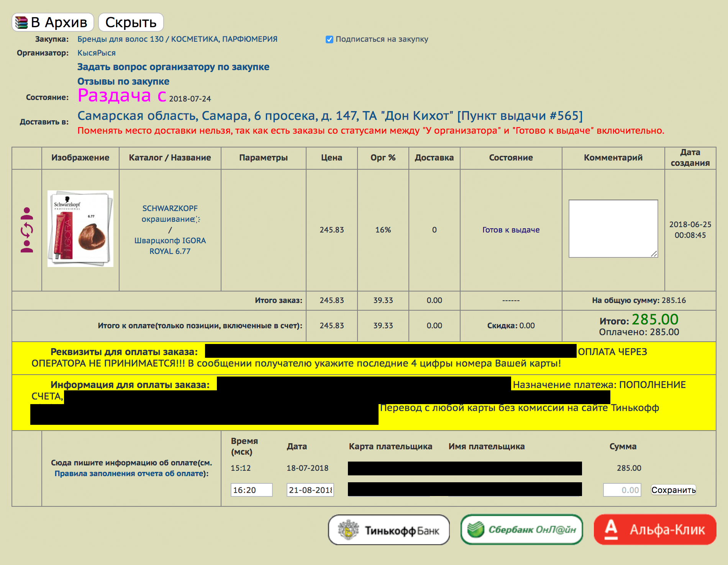This screenshot has height=565, width=728.
Task: Click the Alfa-Bank letter A logo icon
Action: 611,530
